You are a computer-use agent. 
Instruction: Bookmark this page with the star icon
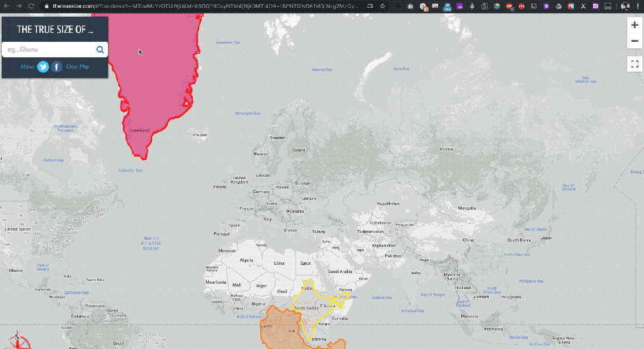pos(383,6)
